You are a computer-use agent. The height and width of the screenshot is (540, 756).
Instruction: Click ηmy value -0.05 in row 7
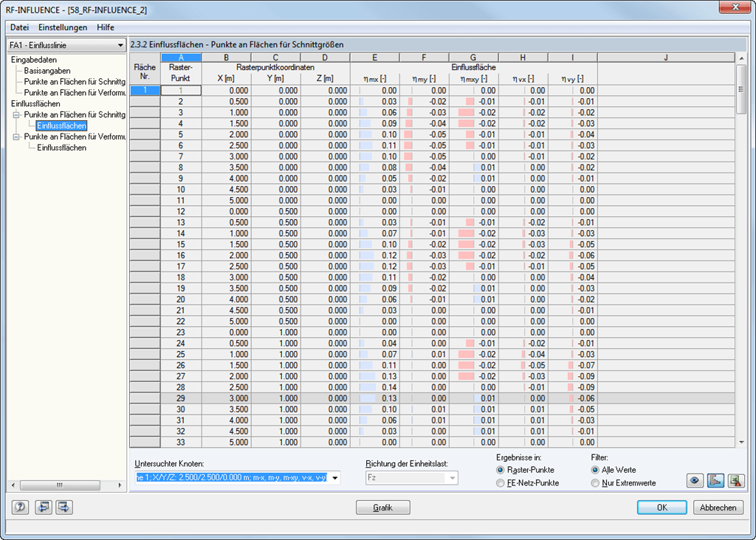point(425,156)
